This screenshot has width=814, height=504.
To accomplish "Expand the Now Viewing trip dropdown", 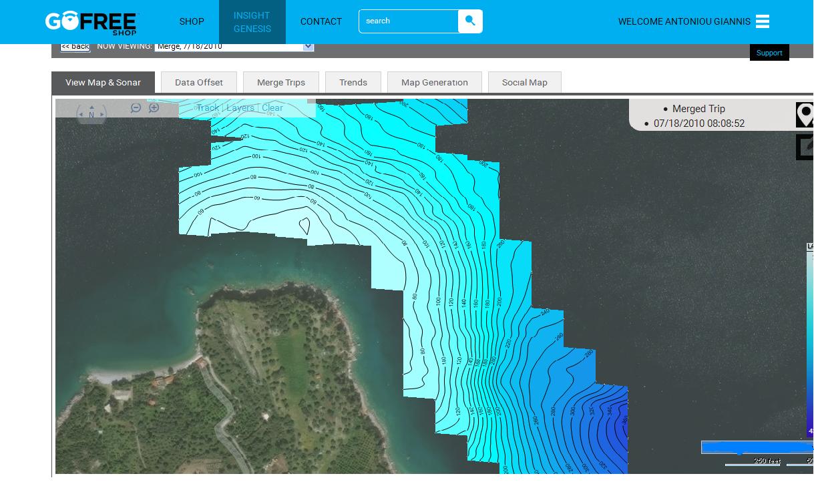I will 308,46.
